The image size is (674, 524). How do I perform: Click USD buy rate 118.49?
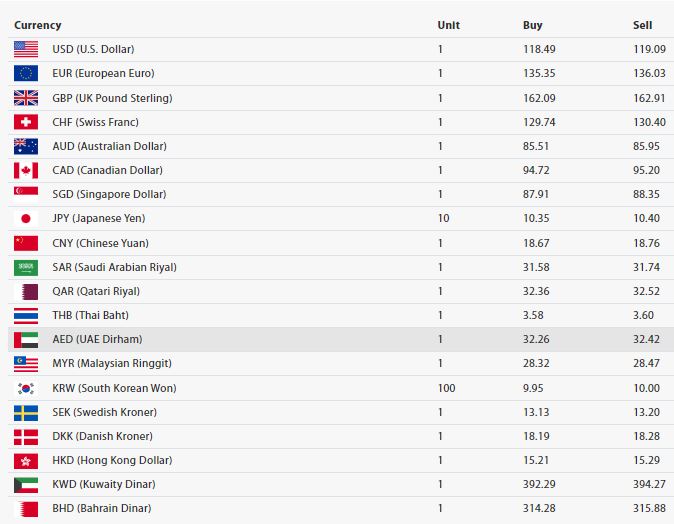click(538, 49)
